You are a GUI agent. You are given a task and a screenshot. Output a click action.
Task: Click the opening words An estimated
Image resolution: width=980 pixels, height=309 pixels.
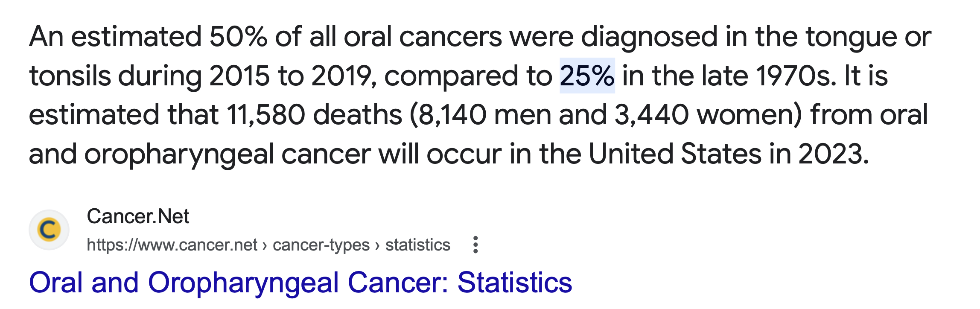(x=115, y=37)
